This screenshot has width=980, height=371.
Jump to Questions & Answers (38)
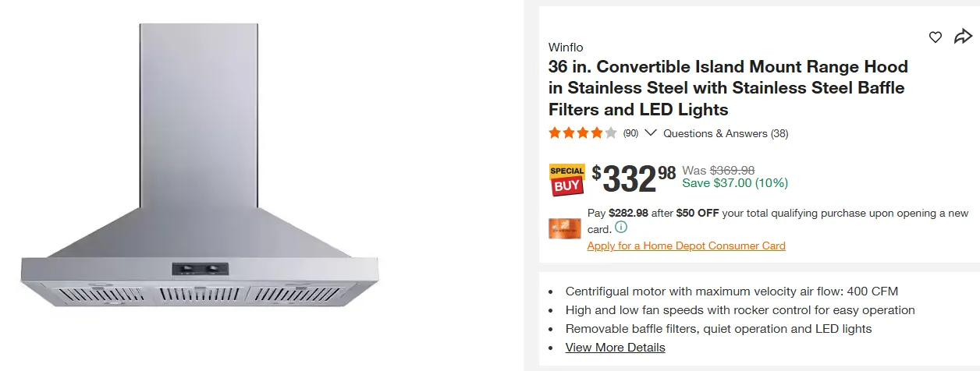726,133
